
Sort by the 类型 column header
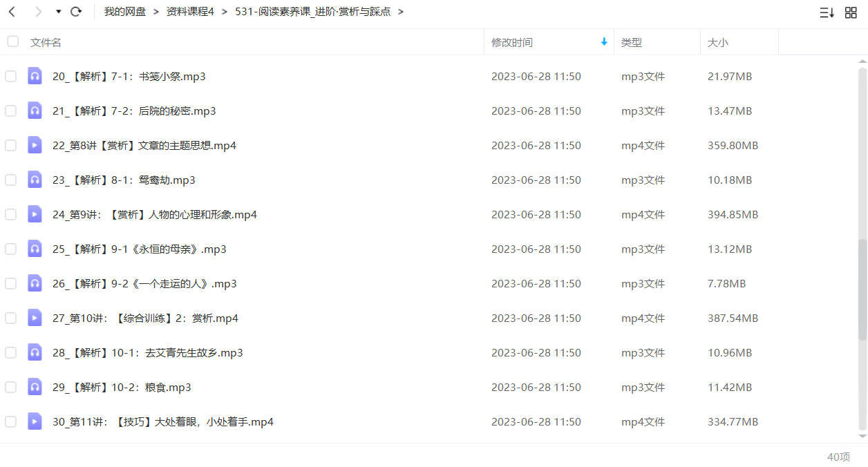(632, 42)
